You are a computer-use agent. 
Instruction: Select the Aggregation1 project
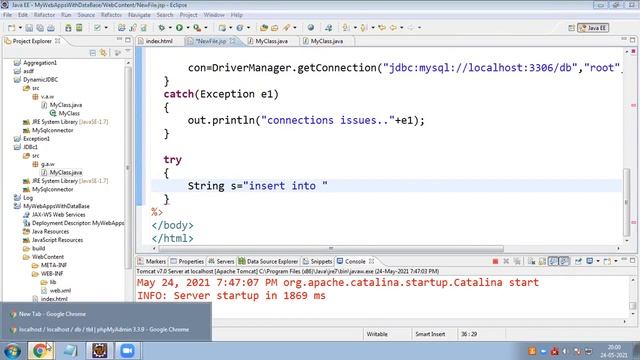tap(40, 63)
